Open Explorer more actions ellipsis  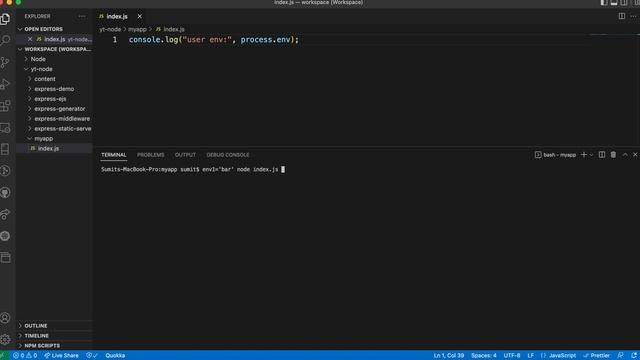tap(82, 16)
